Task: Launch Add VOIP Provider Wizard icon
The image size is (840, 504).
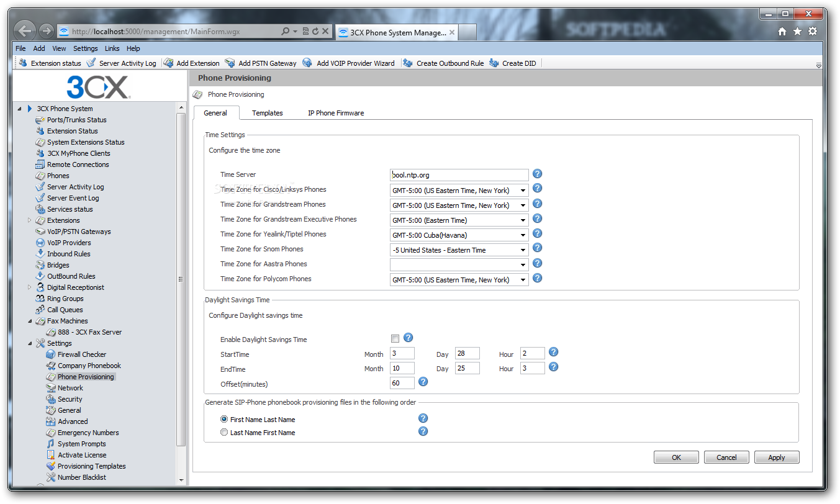Action: [x=307, y=63]
